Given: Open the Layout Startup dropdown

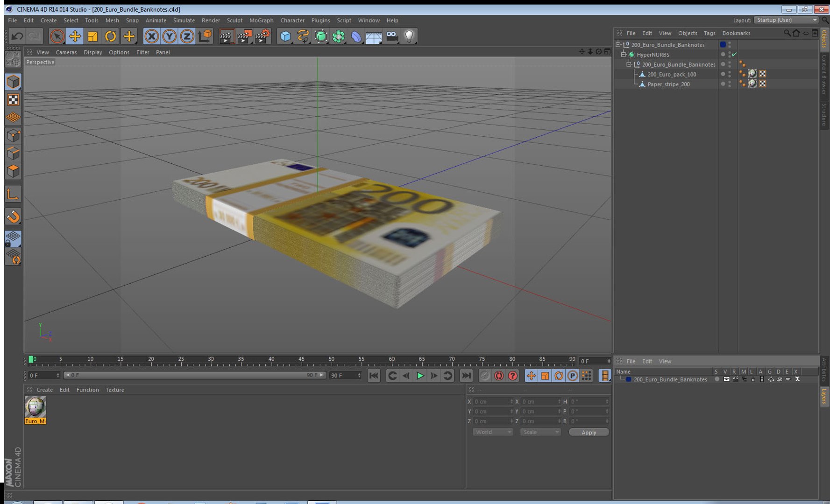Looking at the screenshot, I should point(787,20).
